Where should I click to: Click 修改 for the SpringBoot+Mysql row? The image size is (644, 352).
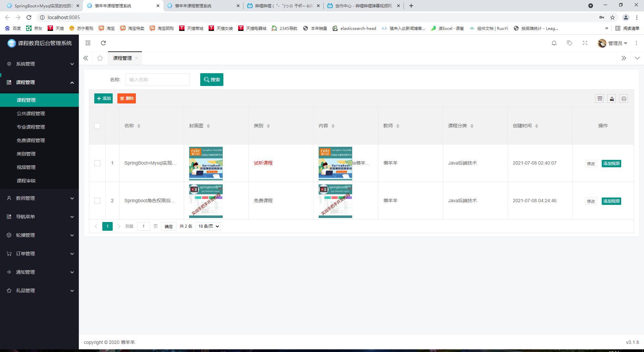591,164
